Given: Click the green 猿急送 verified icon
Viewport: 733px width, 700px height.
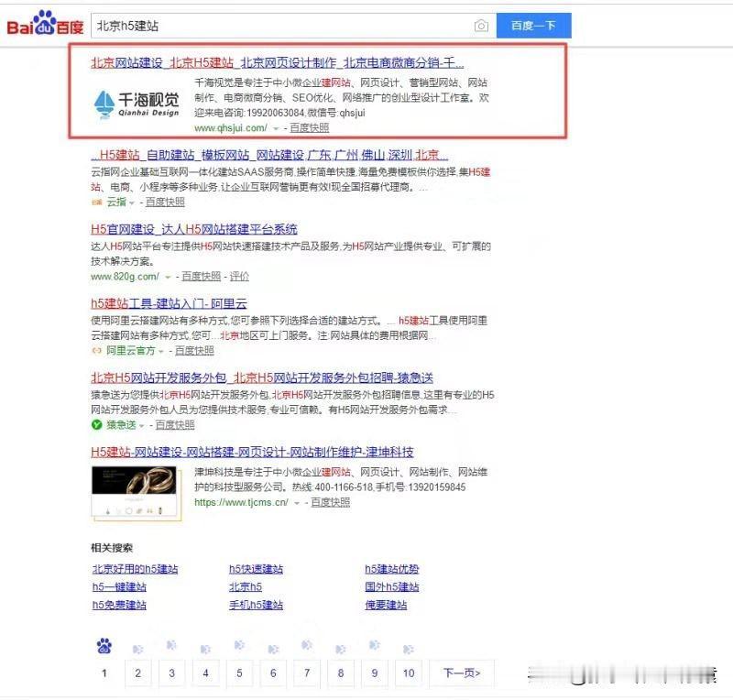Looking at the screenshot, I should coord(97,425).
